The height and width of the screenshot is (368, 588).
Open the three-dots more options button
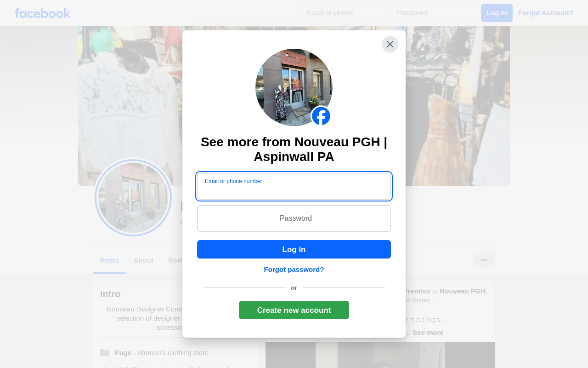[484, 260]
